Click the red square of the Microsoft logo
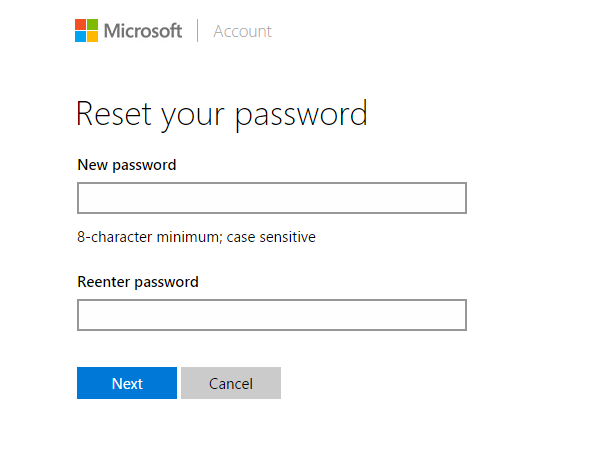 (80, 24)
